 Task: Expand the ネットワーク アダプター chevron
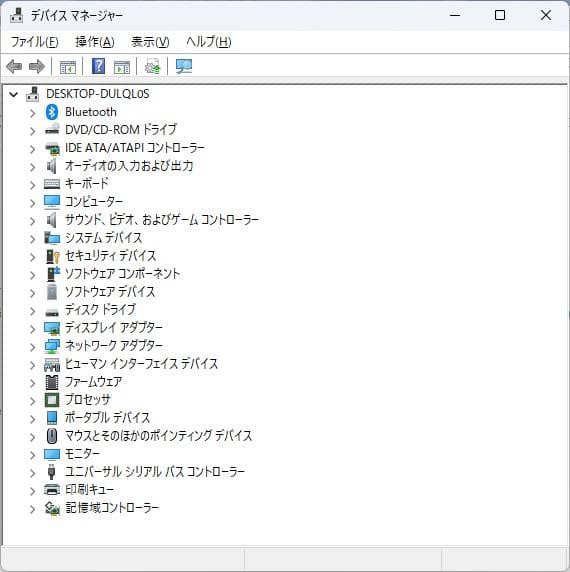(32, 347)
